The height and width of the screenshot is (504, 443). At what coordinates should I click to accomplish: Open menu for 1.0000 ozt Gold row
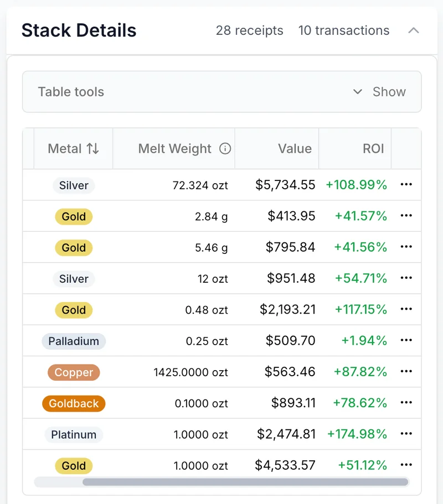[x=406, y=465]
